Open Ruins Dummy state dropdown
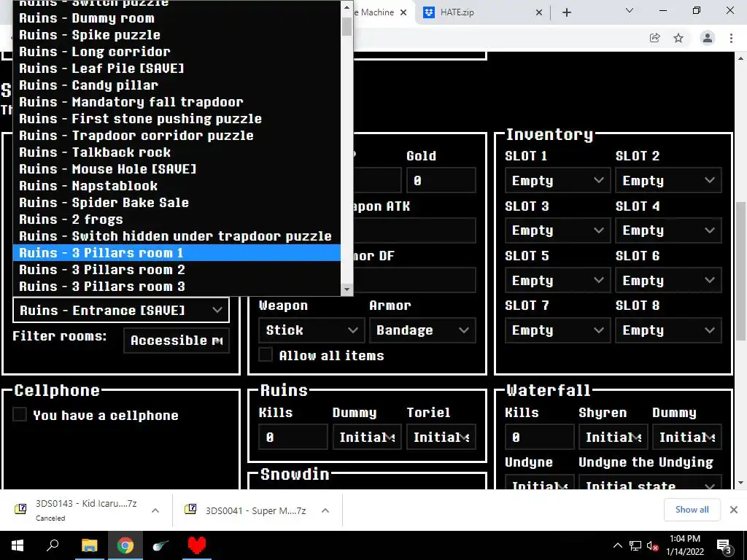This screenshot has height=560, width=747. [x=367, y=437]
